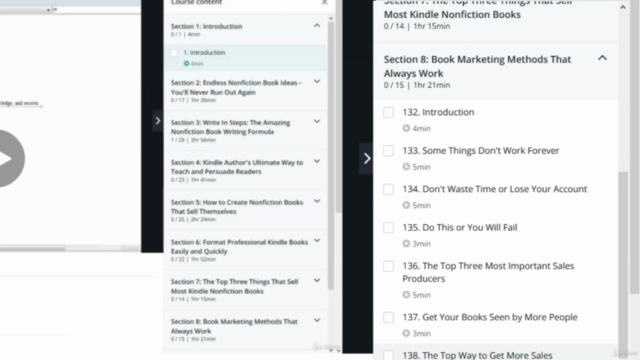
Task: Tick checkbox for 134. Don't Waste Time
Action: (389, 189)
